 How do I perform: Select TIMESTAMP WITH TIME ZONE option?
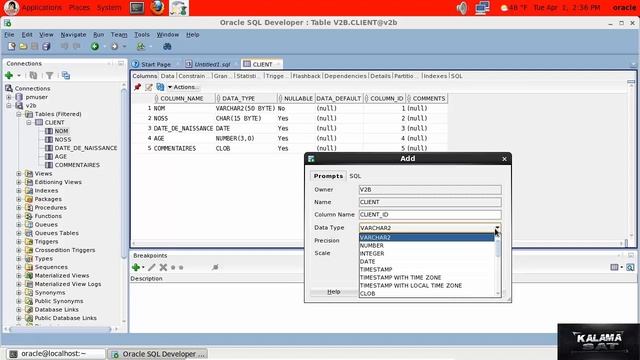coord(426,277)
